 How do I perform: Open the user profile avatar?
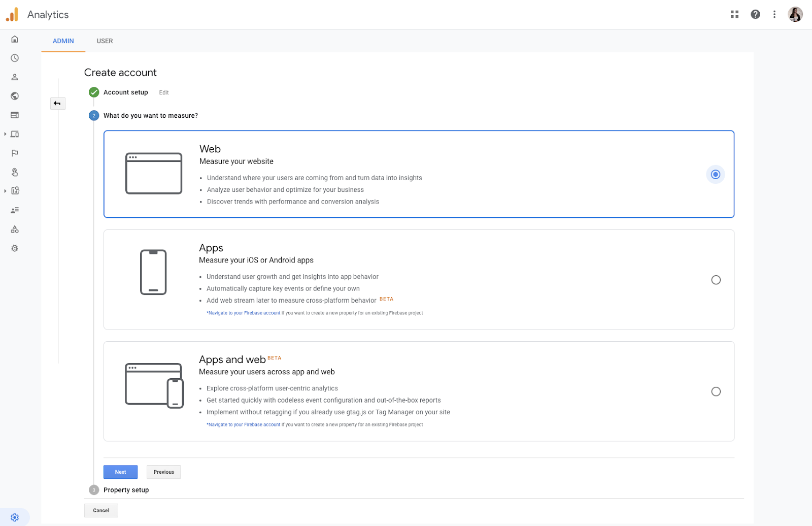point(795,14)
